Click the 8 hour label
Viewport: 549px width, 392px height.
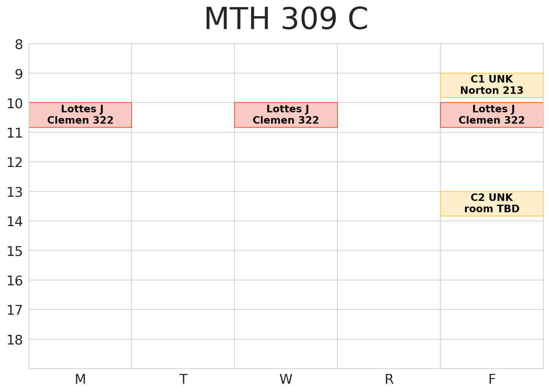point(19,45)
